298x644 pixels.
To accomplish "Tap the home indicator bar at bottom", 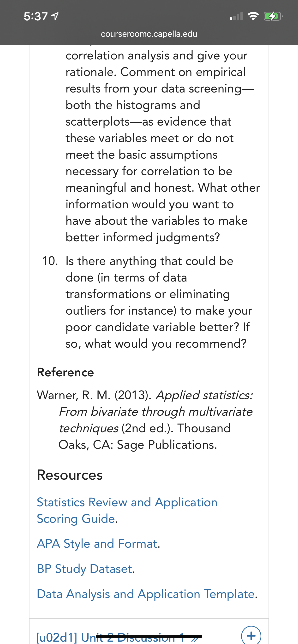I will point(149,636).
